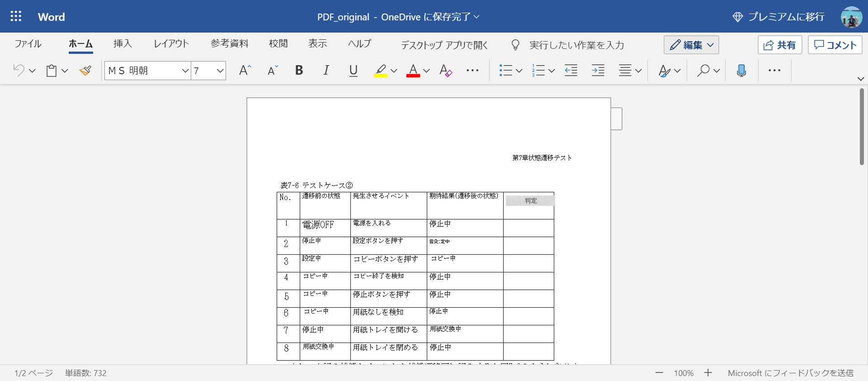The height and width of the screenshot is (381, 868).
Task: Insert a bulleted list
Action: tap(505, 70)
